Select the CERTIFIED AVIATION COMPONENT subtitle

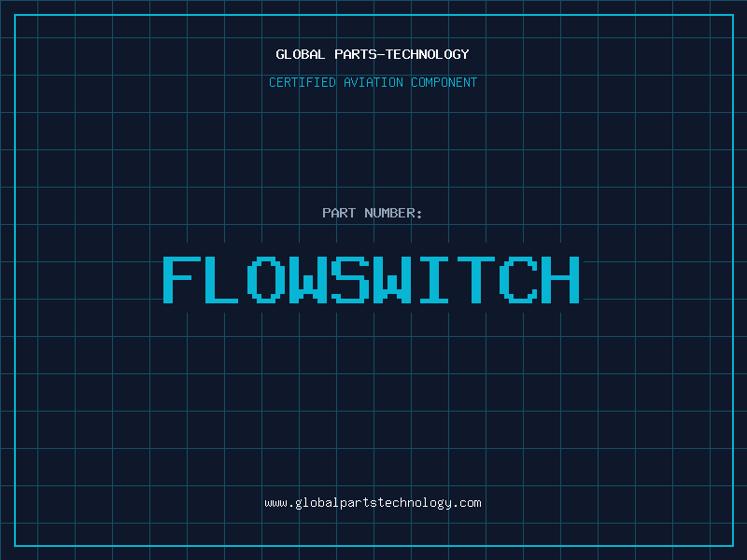373,82
